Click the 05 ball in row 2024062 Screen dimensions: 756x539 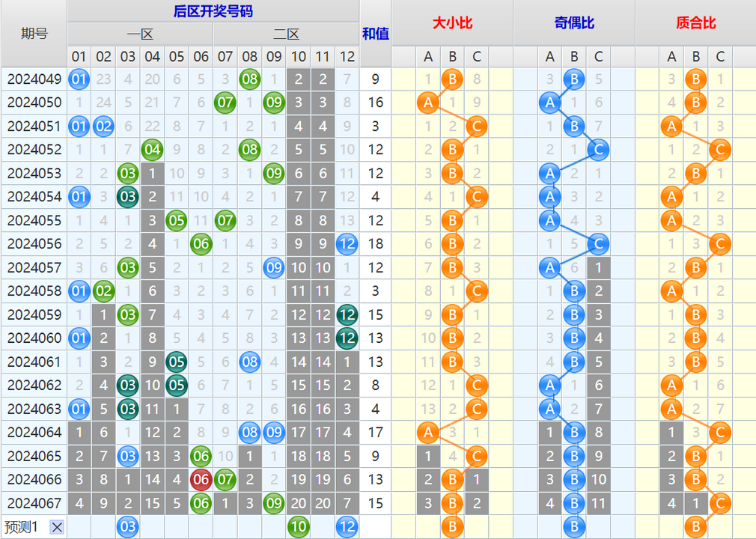tap(177, 386)
